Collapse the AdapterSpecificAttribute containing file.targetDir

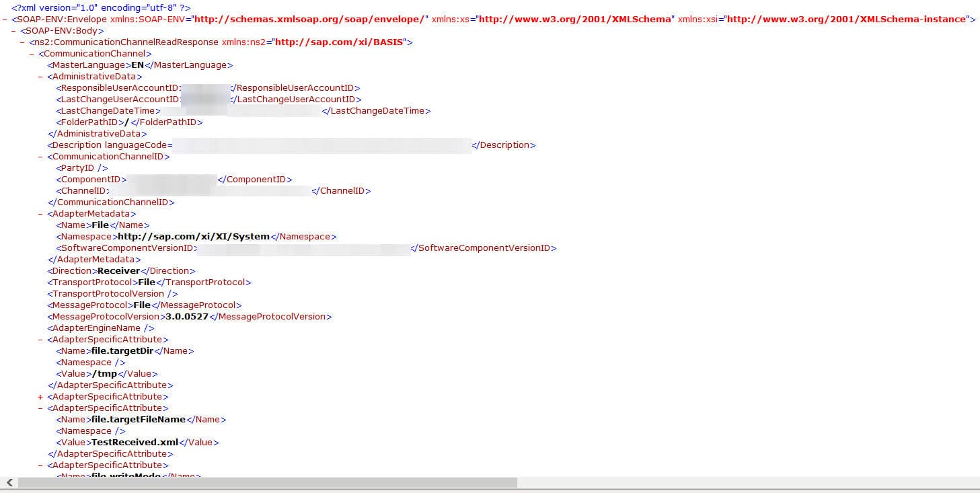tap(40, 340)
